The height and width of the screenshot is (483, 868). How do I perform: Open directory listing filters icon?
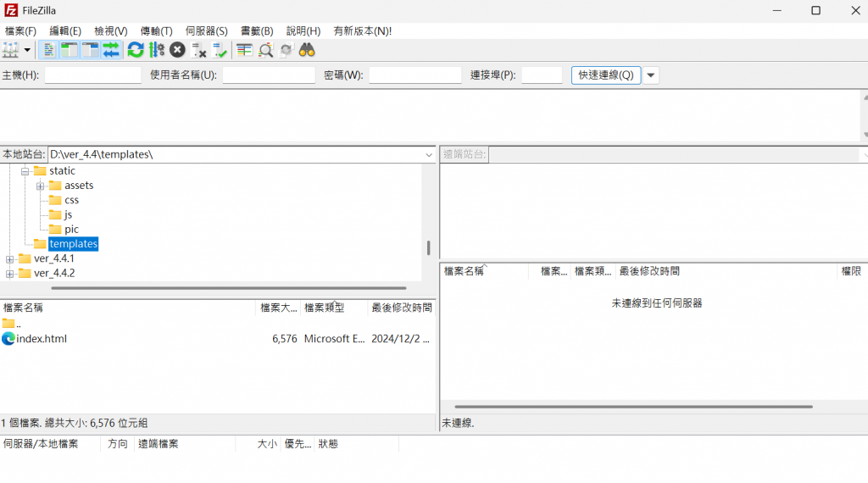[x=244, y=50]
